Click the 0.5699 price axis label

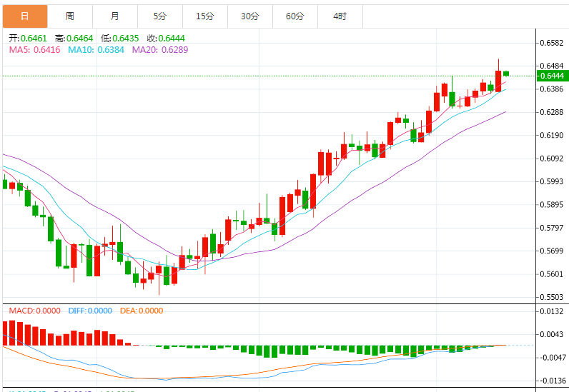[x=552, y=251]
